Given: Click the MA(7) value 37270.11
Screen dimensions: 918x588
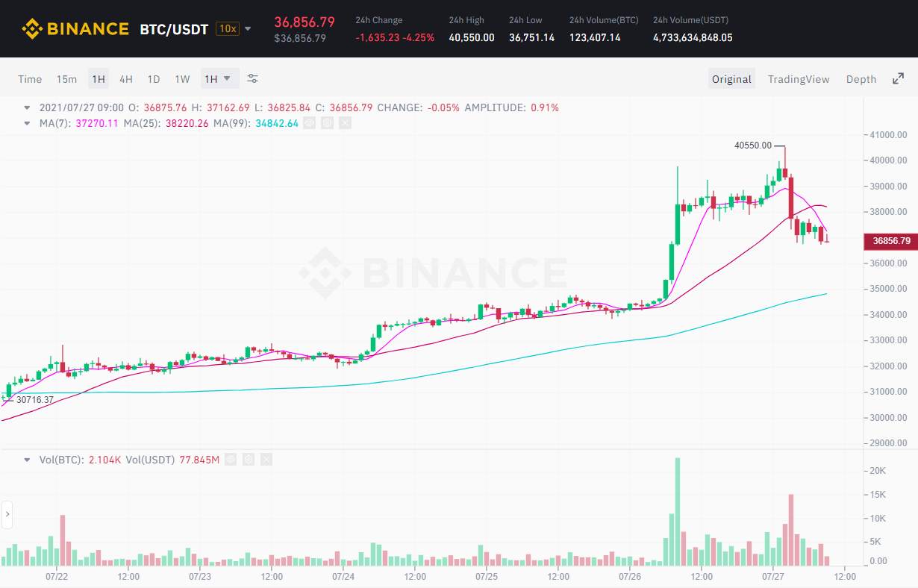Looking at the screenshot, I should 97,123.
